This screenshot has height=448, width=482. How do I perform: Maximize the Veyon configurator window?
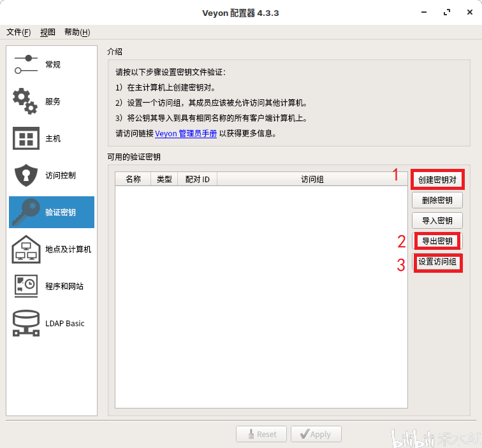click(x=447, y=12)
